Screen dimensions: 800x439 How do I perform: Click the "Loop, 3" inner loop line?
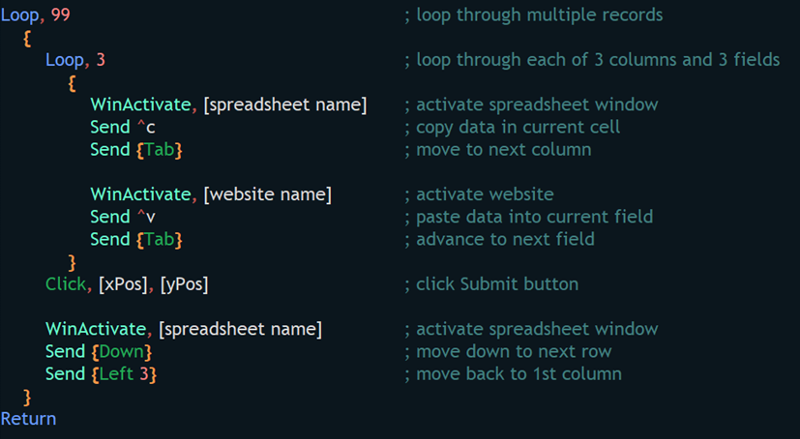[75, 60]
